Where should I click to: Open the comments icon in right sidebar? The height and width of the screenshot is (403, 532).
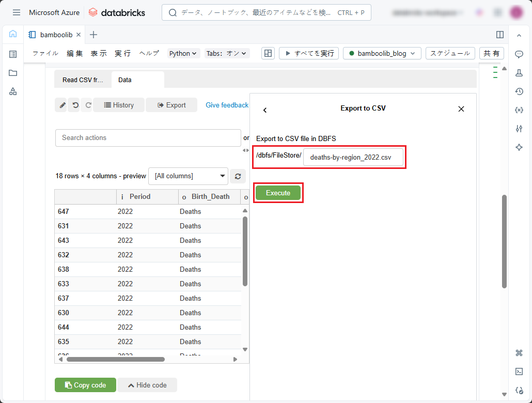[519, 54]
